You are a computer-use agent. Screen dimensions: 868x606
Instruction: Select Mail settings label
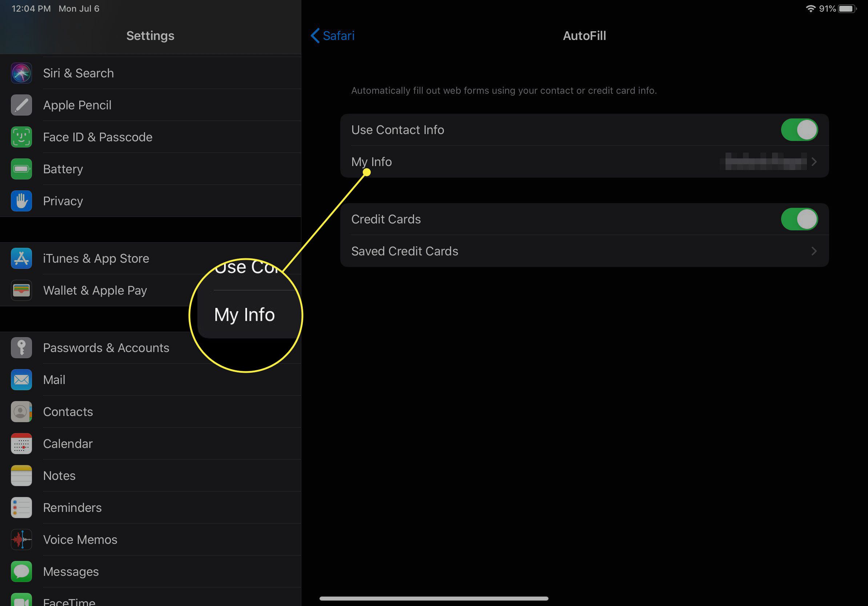click(54, 380)
